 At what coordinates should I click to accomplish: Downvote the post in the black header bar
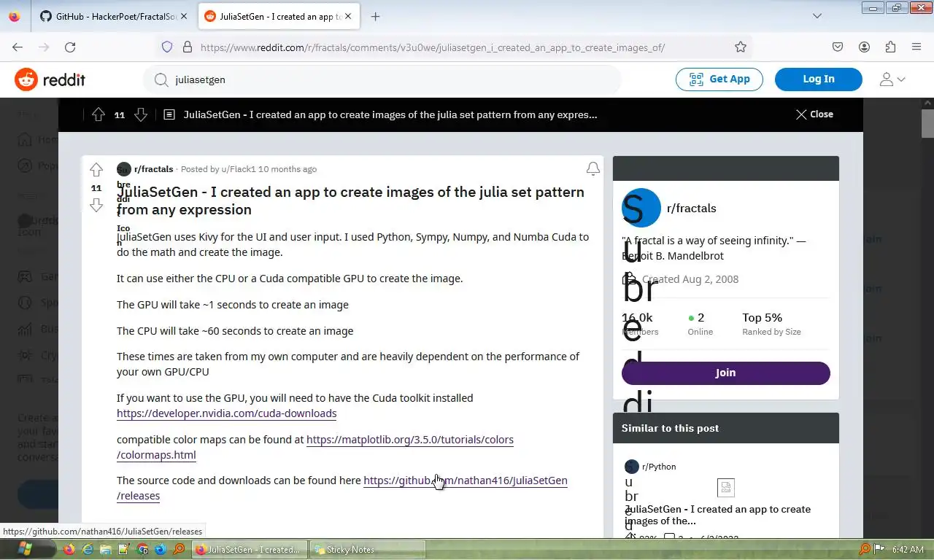point(141,114)
